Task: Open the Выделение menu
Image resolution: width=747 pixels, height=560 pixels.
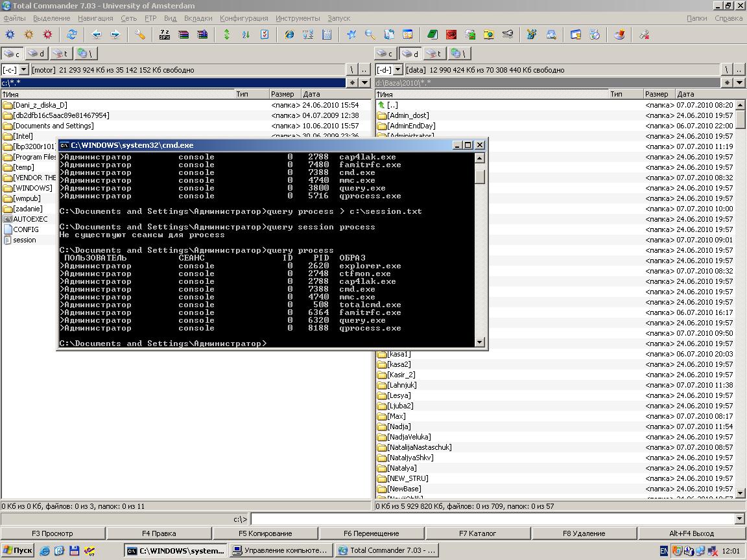Action: coord(51,18)
